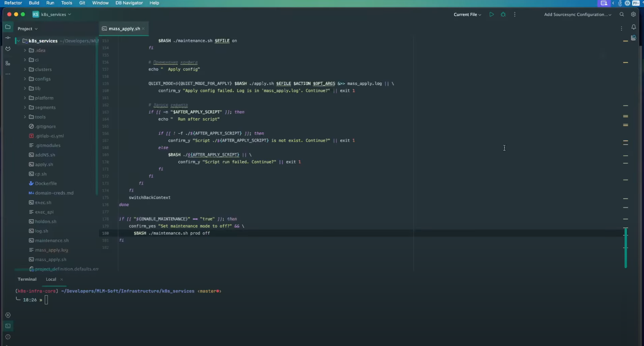Open the Run menu
644x346 pixels.
click(x=50, y=3)
